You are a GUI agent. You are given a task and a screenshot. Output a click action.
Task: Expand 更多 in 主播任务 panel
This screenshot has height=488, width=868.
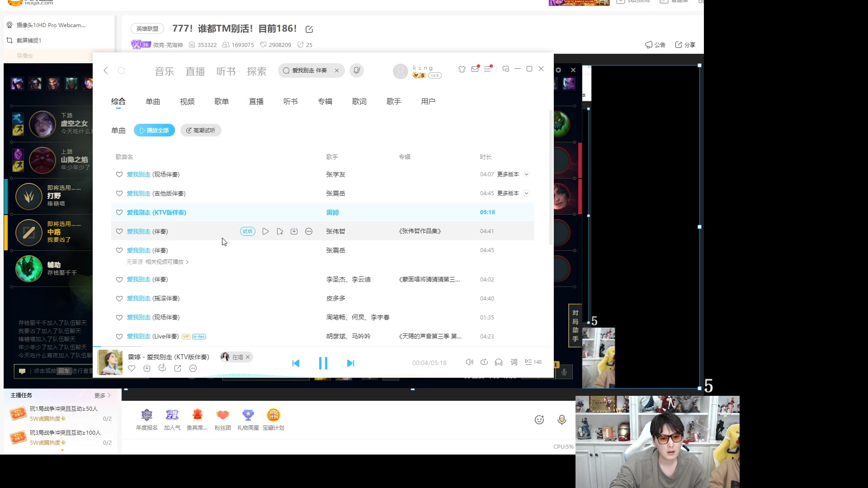tap(103, 395)
